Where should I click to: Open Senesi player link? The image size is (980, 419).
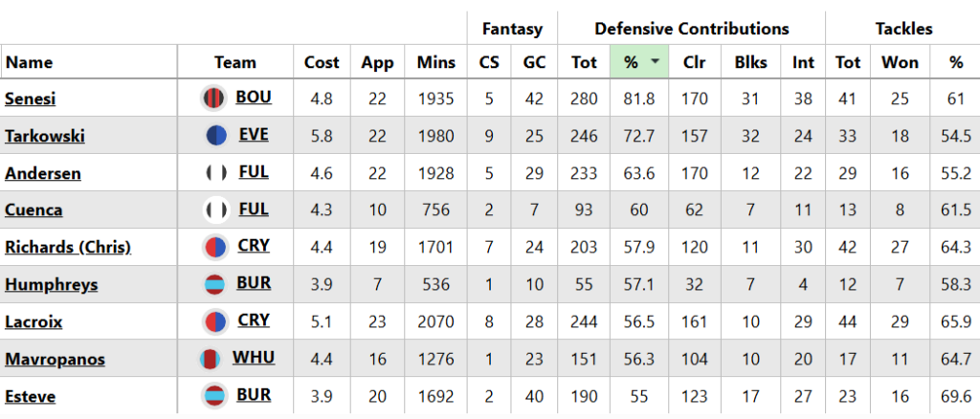tap(32, 99)
